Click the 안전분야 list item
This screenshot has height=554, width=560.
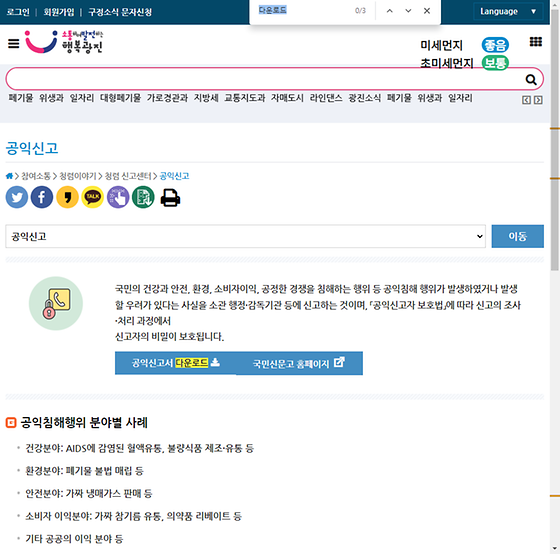(x=89, y=493)
